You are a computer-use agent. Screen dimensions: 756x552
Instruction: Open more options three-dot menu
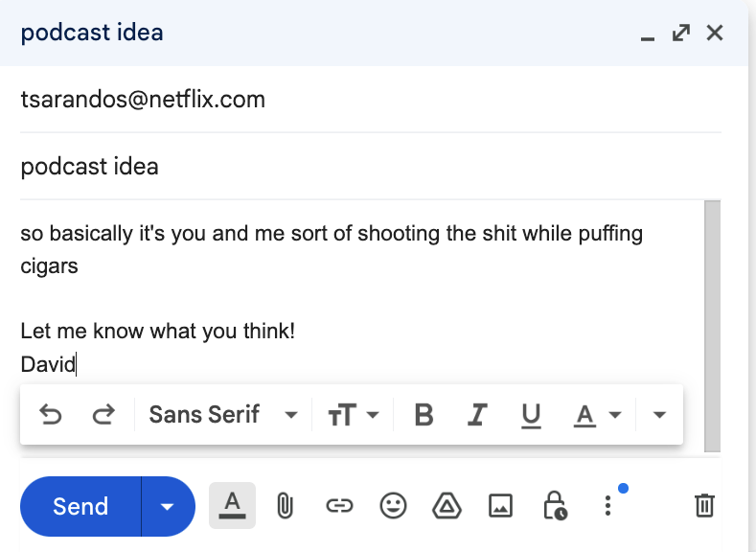click(608, 506)
